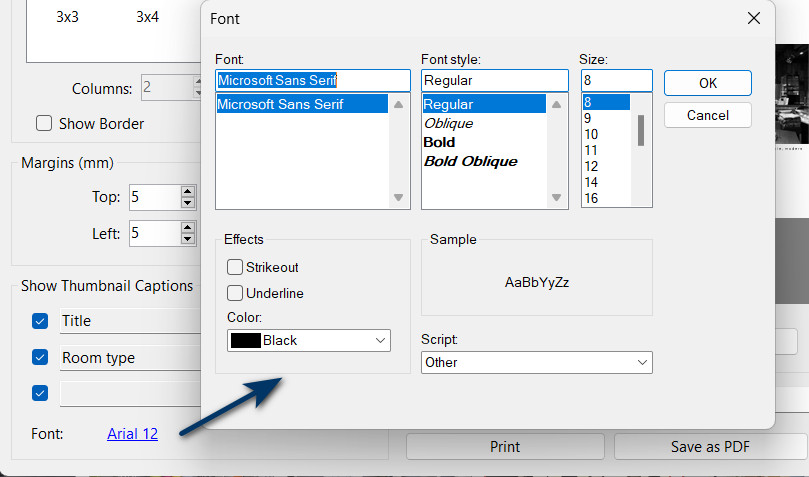Uncheck the Title caption checkbox
The image size is (809, 477).
[40, 321]
